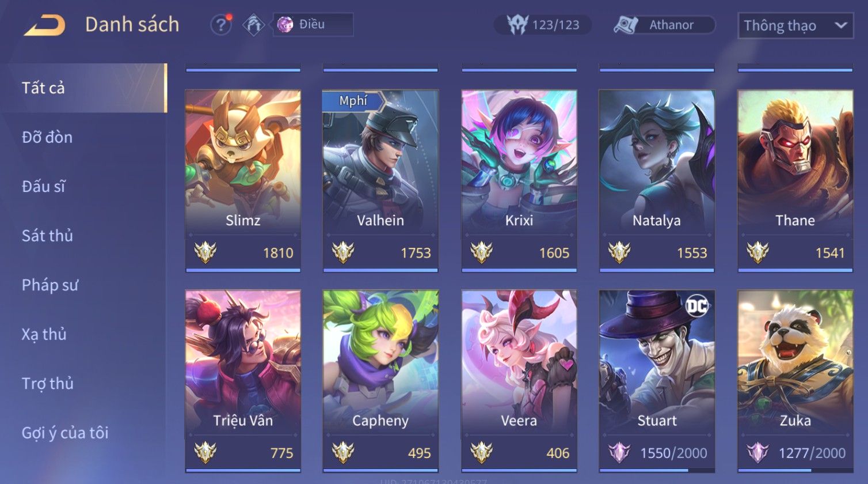Open the question mark help icon
The height and width of the screenshot is (484, 868).
tap(221, 25)
